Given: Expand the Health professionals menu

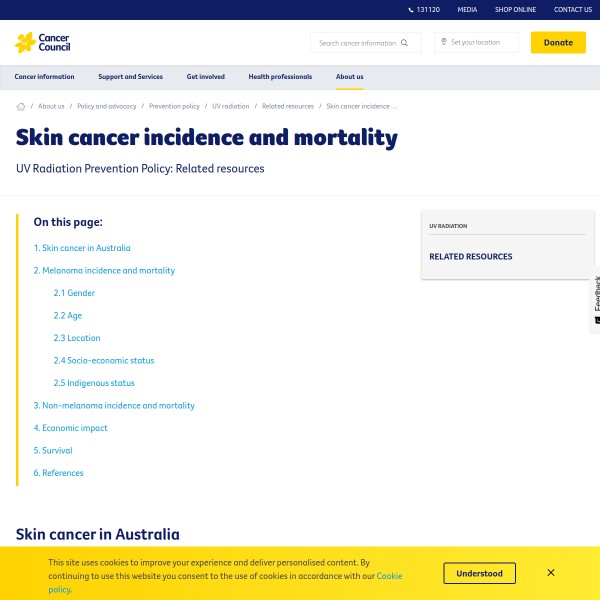Looking at the screenshot, I should pyautogui.click(x=280, y=77).
